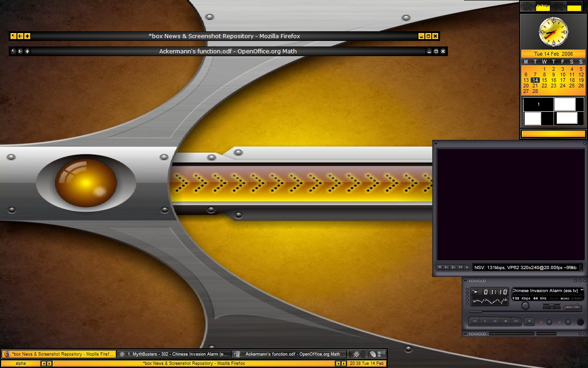
Task: Click the ± misc options button in video window
Action: click(467, 267)
